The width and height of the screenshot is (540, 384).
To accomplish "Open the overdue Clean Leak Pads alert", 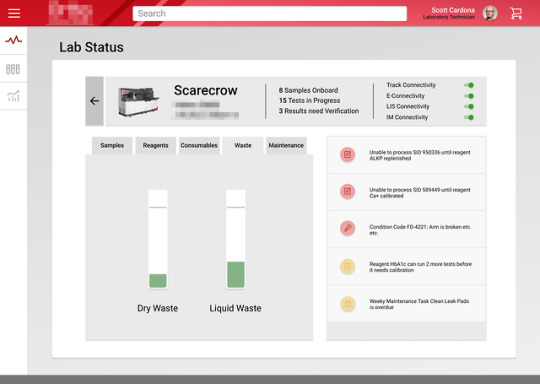I will click(x=406, y=304).
